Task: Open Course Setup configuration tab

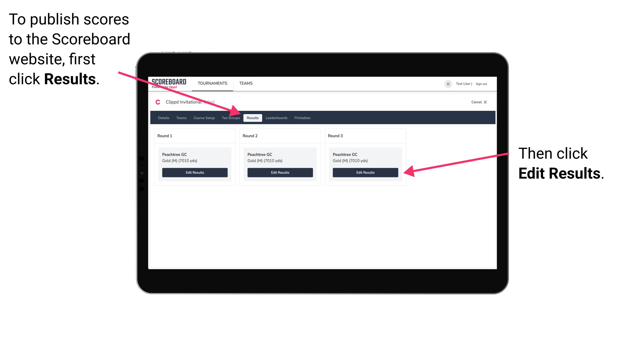Action: 204,118
